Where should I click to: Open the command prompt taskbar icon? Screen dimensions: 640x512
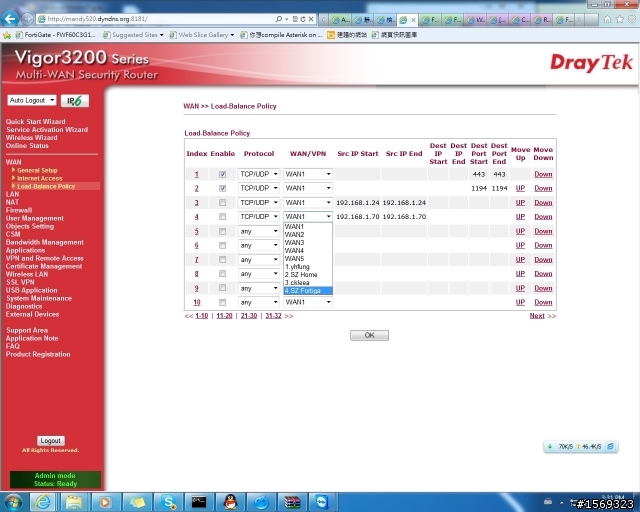tap(199, 502)
